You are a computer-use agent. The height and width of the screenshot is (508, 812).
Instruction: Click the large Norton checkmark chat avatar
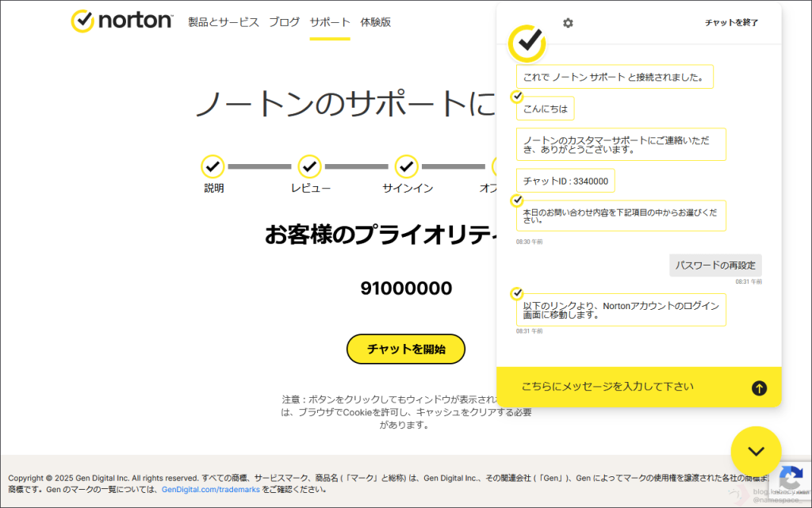[527, 43]
